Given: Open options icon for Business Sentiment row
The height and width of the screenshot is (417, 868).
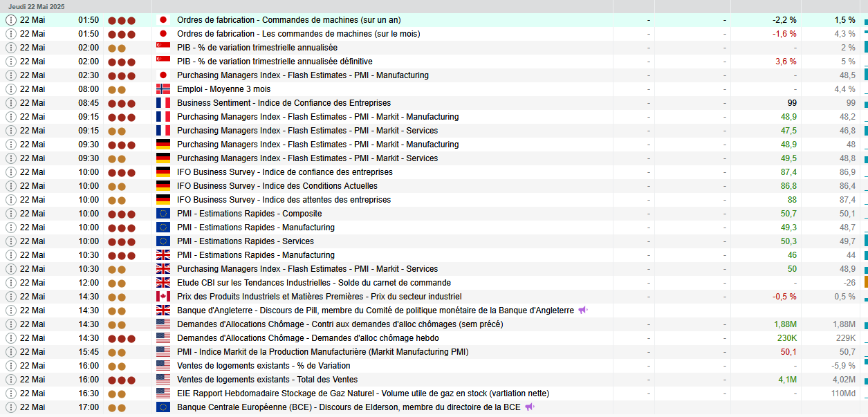Looking at the screenshot, I should tap(10, 103).
